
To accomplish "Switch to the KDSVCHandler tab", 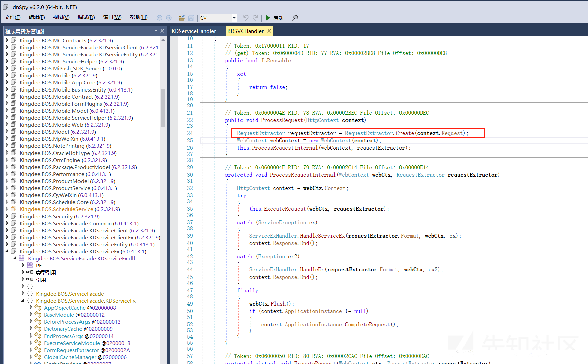I will point(246,31).
